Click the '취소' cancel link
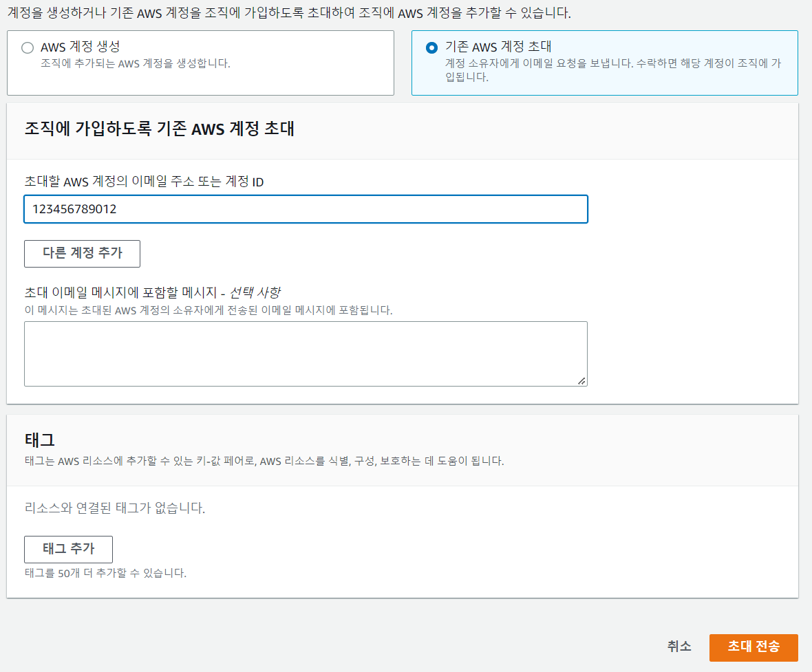The width and height of the screenshot is (812, 672). pyautogui.click(x=679, y=646)
